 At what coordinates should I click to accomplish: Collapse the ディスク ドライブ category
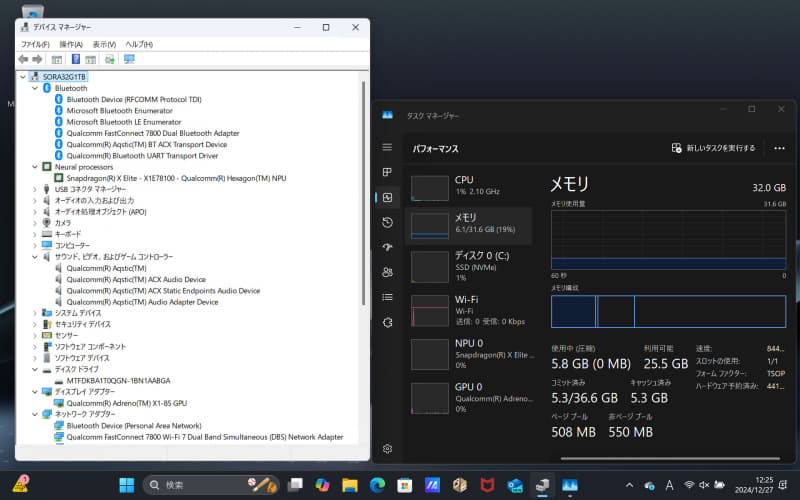(35, 369)
